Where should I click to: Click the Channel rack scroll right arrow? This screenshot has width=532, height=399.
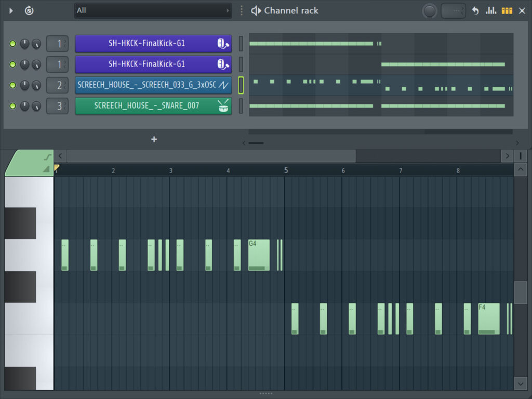(x=517, y=143)
